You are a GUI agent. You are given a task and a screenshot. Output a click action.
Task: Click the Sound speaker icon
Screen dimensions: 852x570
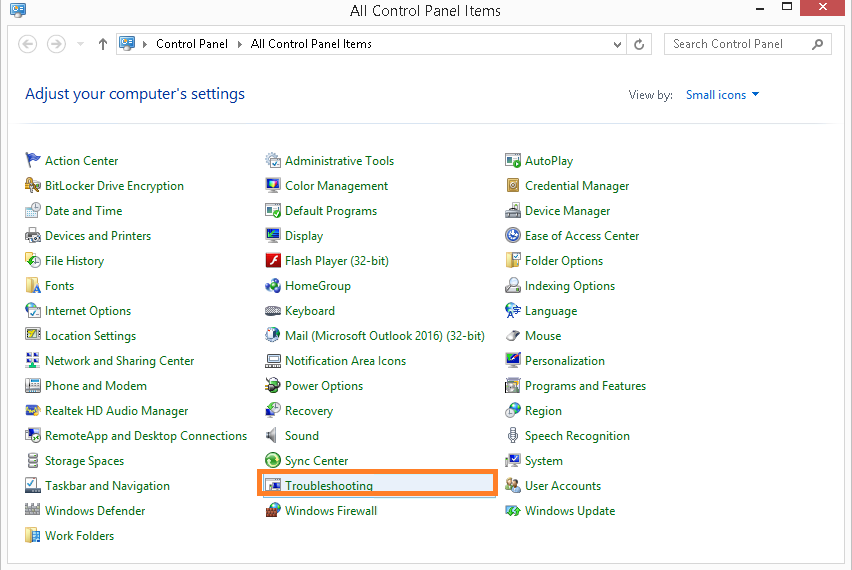point(273,435)
